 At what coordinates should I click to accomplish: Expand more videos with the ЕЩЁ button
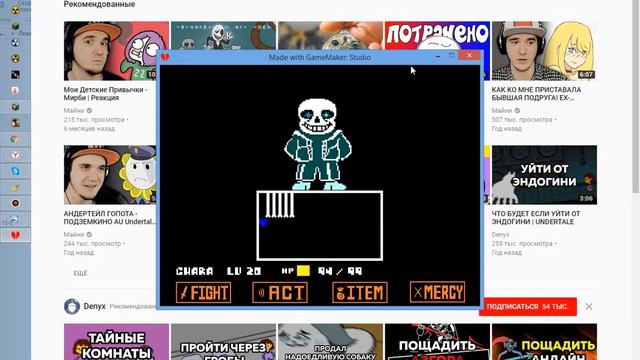point(80,273)
